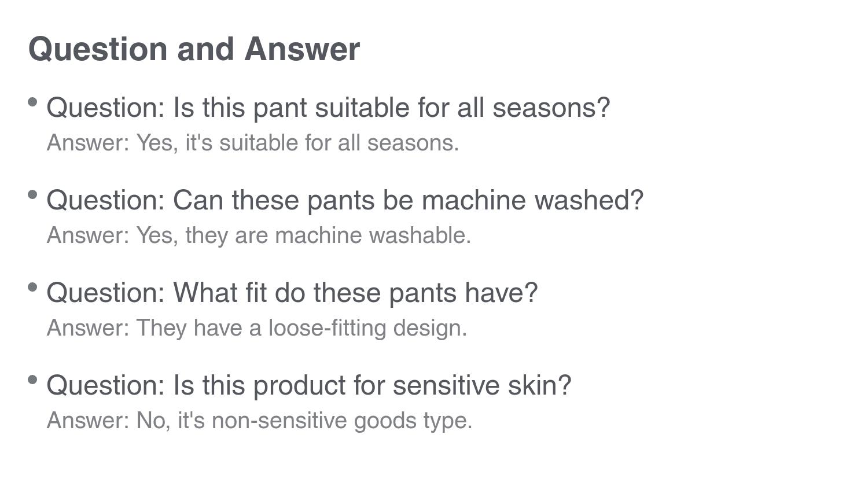
Task: Click the bullet point beside the all seasons question
Action: point(33,102)
